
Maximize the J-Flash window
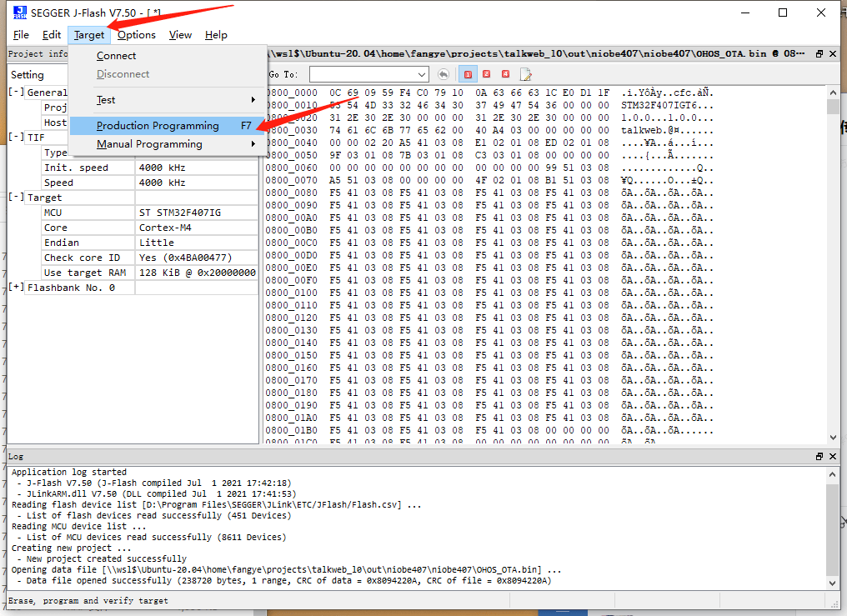coord(783,13)
